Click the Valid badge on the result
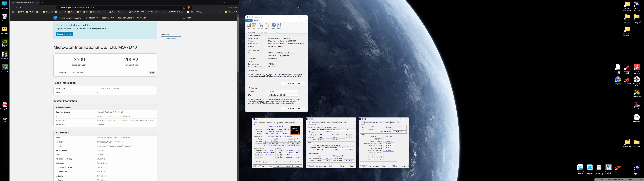Viewport: 644px width, 181px height. (152, 73)
